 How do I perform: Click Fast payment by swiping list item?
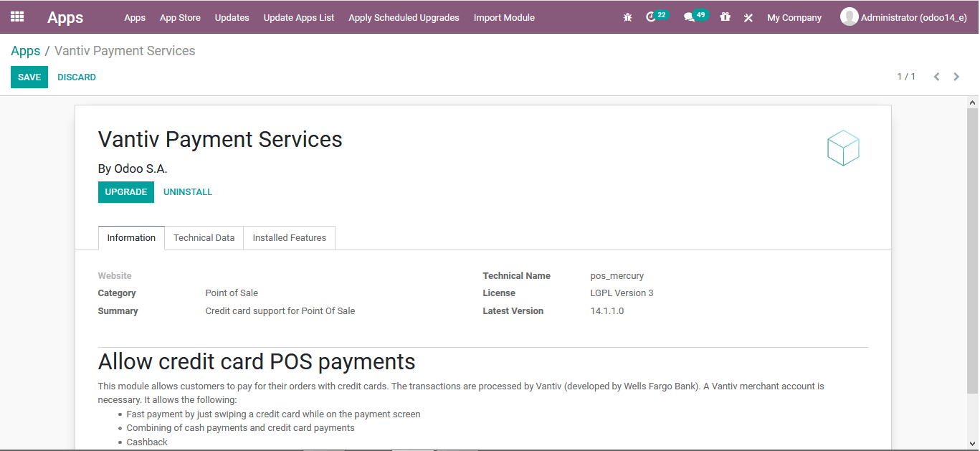pos(273,414)
